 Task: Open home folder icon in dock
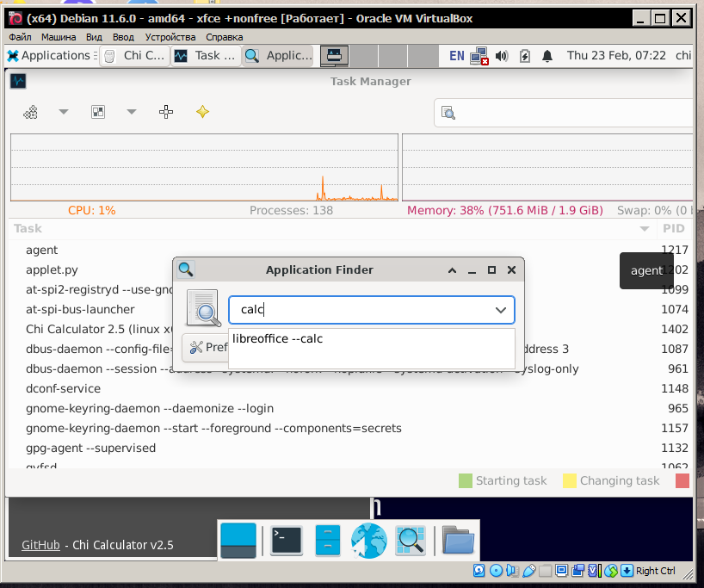[x=458, y=540]
